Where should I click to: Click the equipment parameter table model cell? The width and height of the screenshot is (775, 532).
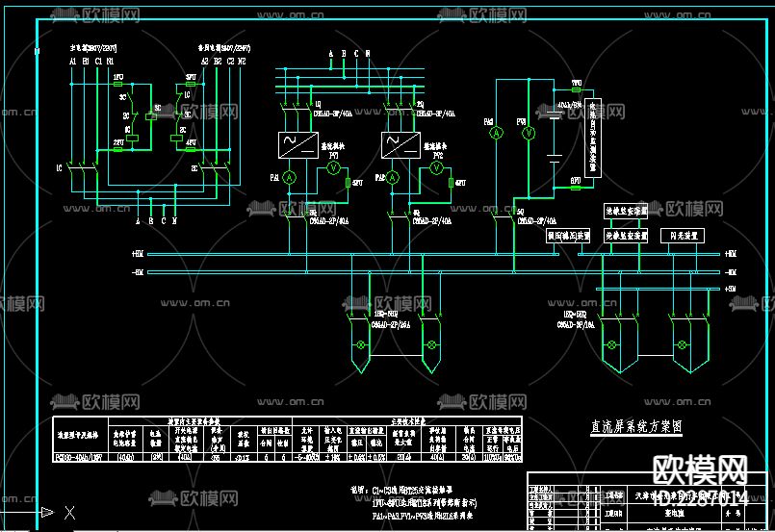tap(80, 457)
